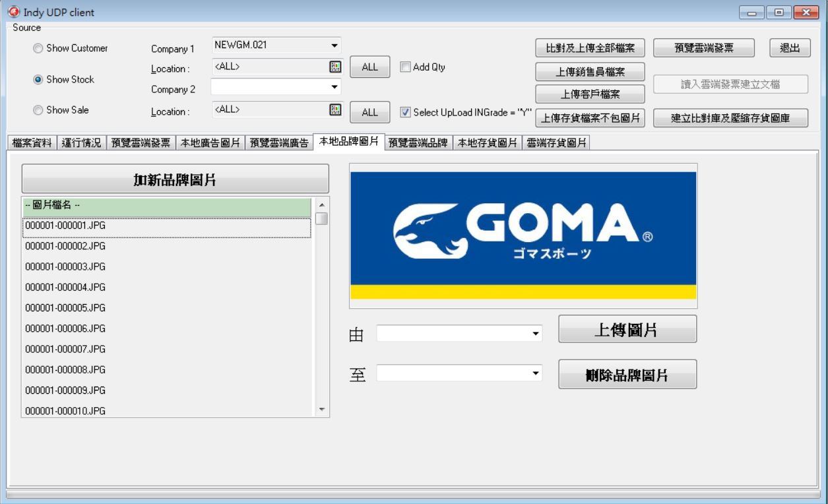The image size is (828, 504).
Task: Select file 000001-000002.JPG
Action: [x=167, y=246]
